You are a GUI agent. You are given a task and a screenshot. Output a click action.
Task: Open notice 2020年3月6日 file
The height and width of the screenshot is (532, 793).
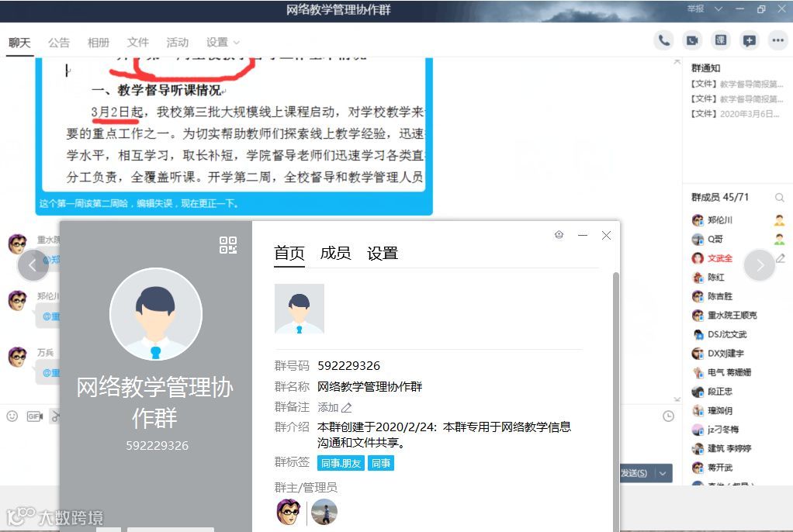[735, 114]
